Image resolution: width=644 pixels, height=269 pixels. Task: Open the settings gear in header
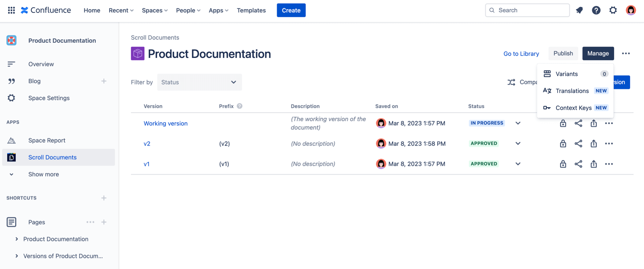[x=613, y=10]
